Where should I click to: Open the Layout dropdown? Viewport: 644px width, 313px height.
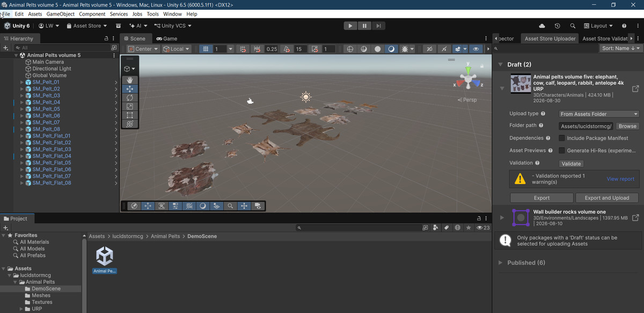click(x=599, y=26)
